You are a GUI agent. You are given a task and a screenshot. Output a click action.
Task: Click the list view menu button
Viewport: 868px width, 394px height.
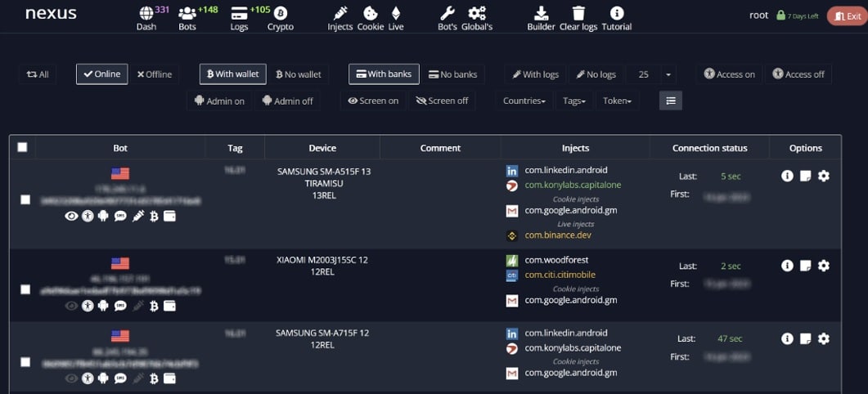(671, 101)
